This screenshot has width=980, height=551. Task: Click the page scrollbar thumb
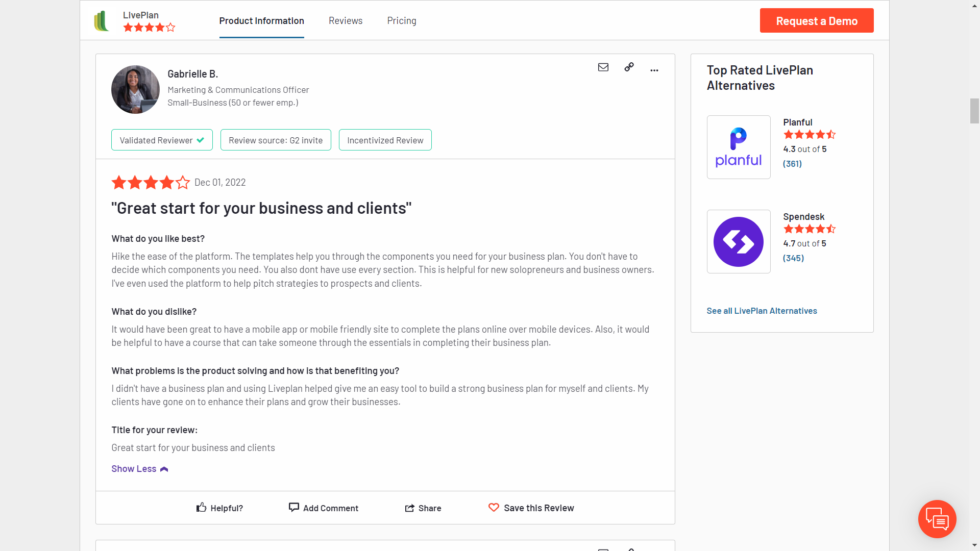(x=974, y=111)
